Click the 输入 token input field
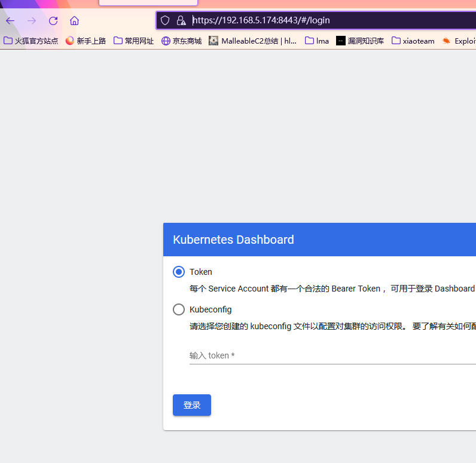476x463 pixels. pyautogui.click(x=329, y=355)
